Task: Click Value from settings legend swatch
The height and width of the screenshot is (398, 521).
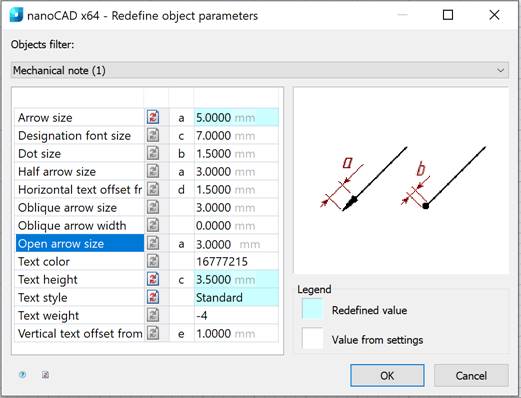Action: [312, 338]
